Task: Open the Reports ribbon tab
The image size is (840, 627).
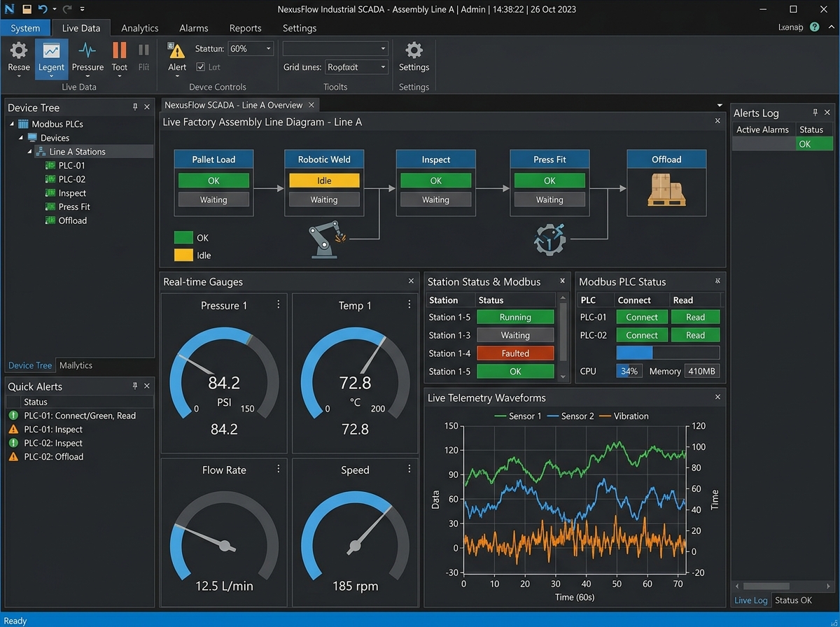Action: coord(246,28)
